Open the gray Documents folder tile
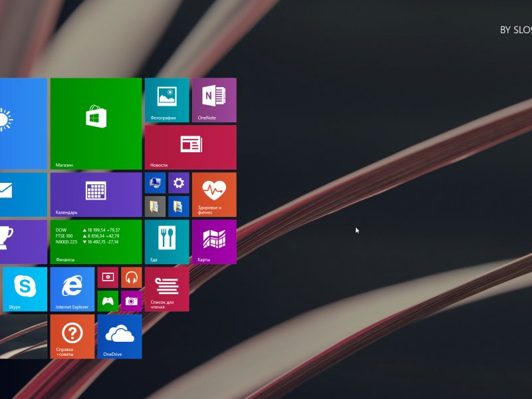The image size is (532, 399). [x=156, y=206]
